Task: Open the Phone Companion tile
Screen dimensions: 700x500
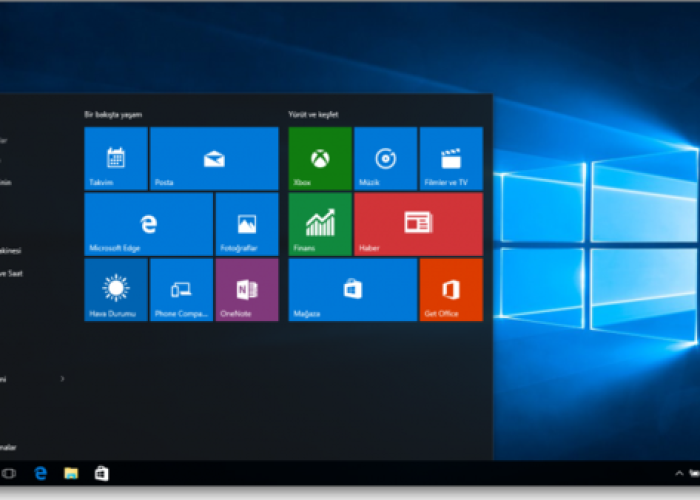Action: point(181,290)
